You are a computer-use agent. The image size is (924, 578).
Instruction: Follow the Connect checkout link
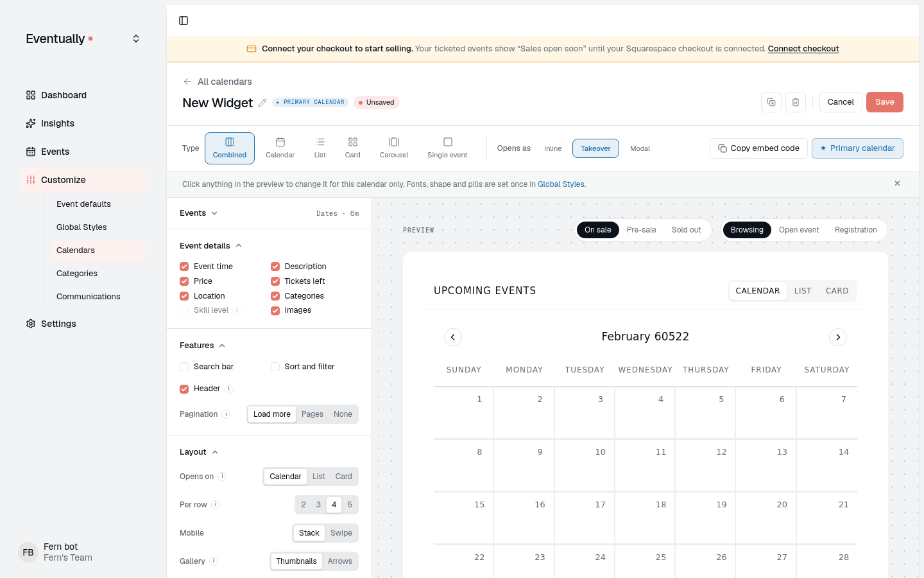pyautogui.click(x=803, y=49)
